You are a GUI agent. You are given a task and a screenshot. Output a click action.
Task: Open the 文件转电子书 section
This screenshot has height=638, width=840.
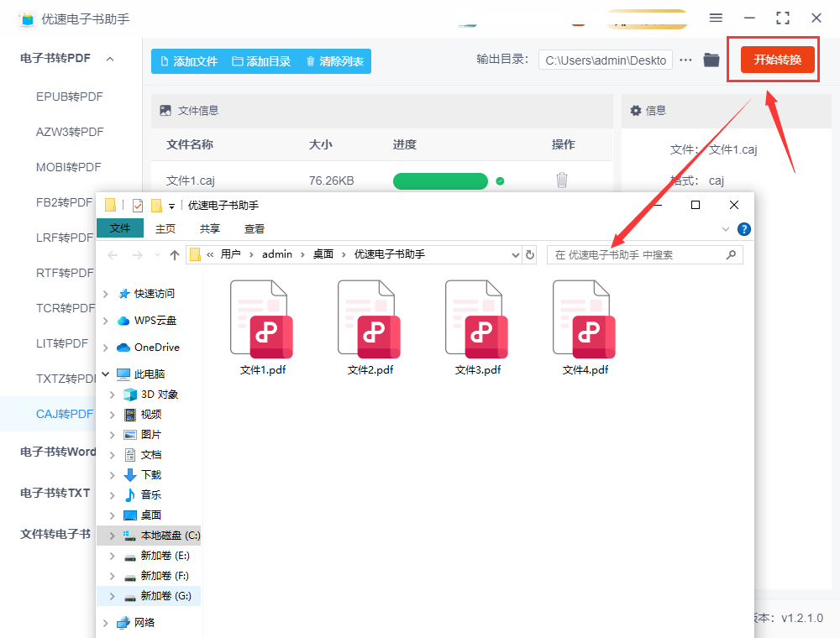coord(55,534)
